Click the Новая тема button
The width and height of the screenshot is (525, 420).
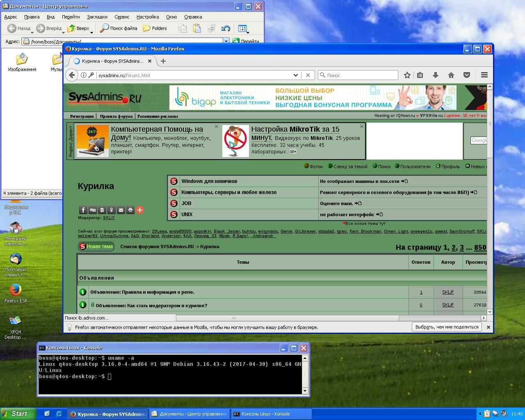96,247
